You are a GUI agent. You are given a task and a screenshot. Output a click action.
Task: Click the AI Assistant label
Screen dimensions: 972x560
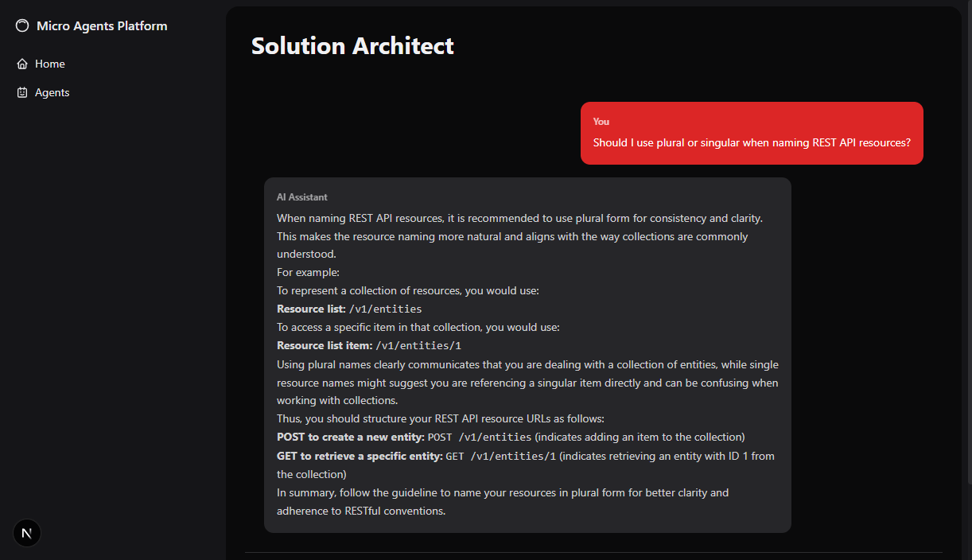click(x=301, y=196)
